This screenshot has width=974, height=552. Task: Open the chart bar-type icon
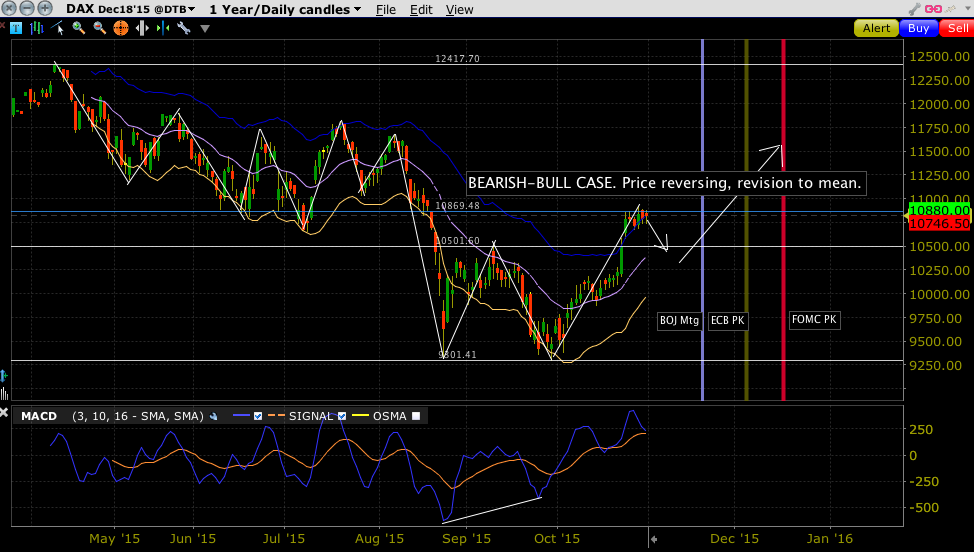coord(37,28)
